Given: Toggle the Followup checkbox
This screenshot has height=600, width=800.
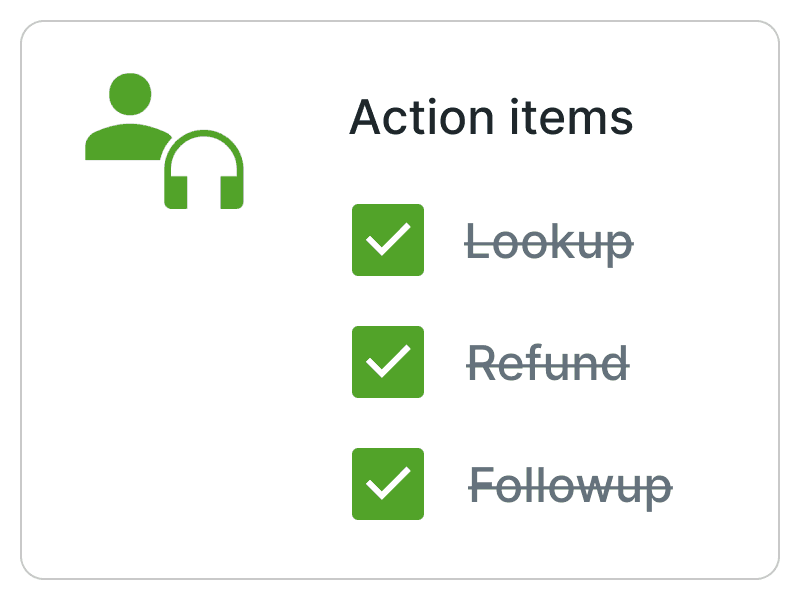Looking at the screenshot, I should pyautogui.click(x=388, y=484).
